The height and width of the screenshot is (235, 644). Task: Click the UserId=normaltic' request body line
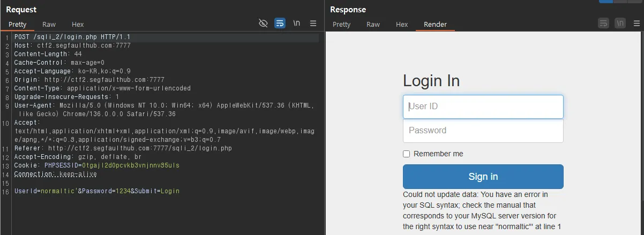pos(97,191)
